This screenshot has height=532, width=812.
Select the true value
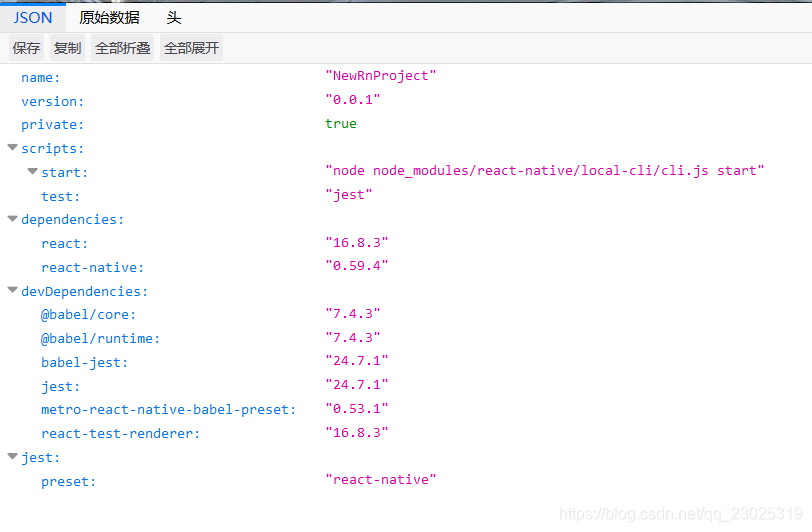pyautogui.click(x=341, y=123)
